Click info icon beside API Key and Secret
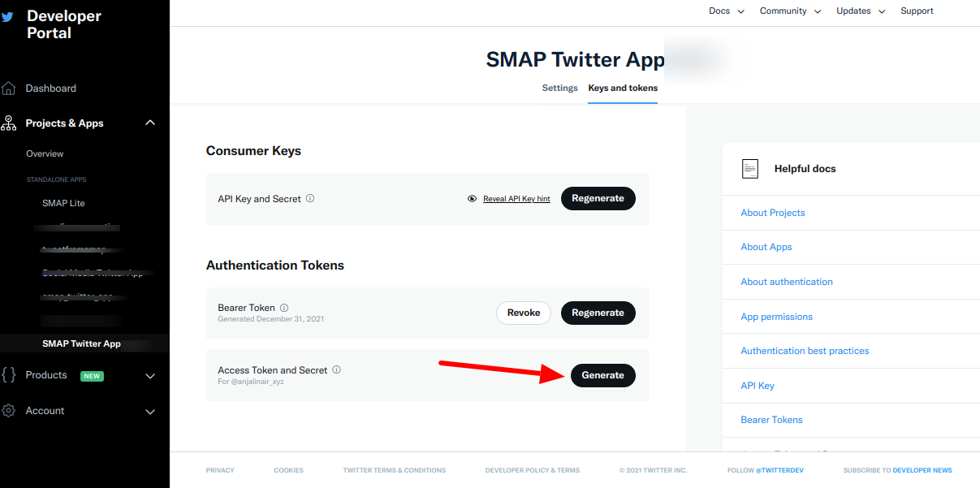980x488 pixels. [x=310, y=199]
